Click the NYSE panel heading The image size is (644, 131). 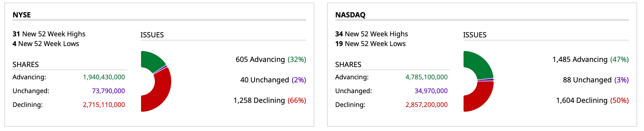pos(22,15)
